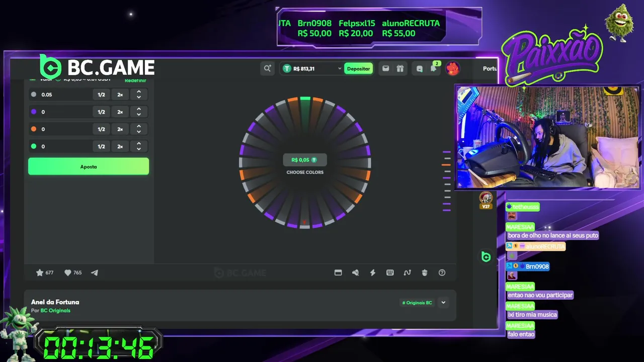Click the 00:13:46 countdown timer
This screenshot has height=362, width=644.
coord(99,346)
